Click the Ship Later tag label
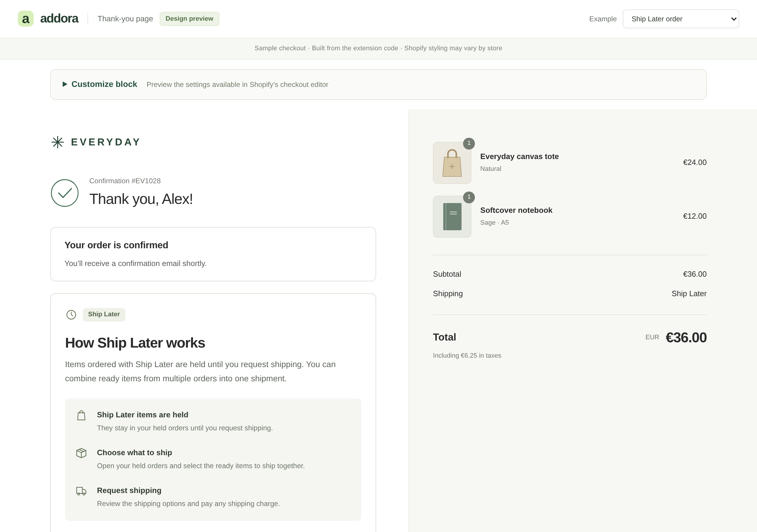The width and height of the screenshot is (757, 532). (104, 314)
